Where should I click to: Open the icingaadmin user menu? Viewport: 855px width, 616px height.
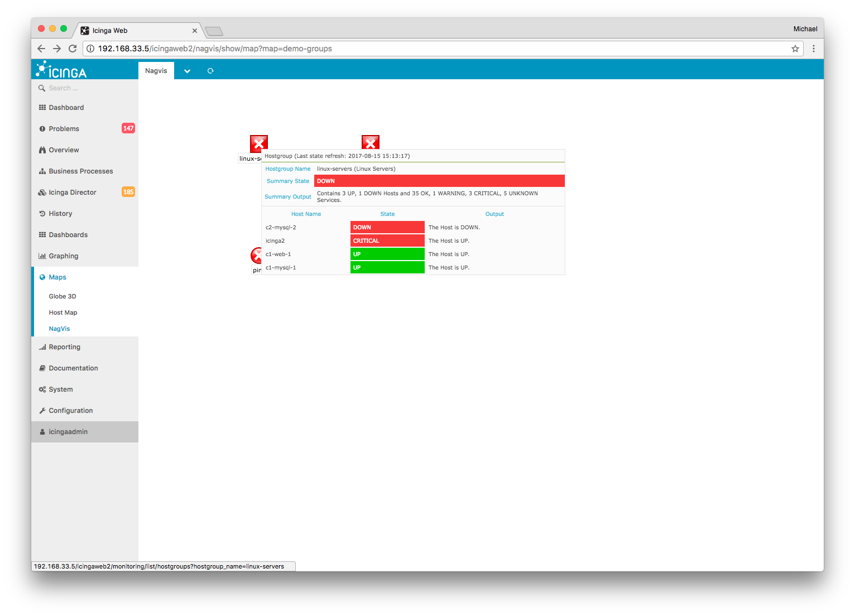pyautogui.click(x=85, y=432)
